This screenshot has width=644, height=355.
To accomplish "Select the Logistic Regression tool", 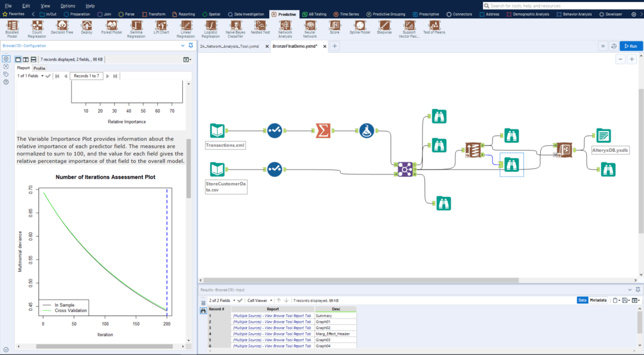I will click(211, 25).
